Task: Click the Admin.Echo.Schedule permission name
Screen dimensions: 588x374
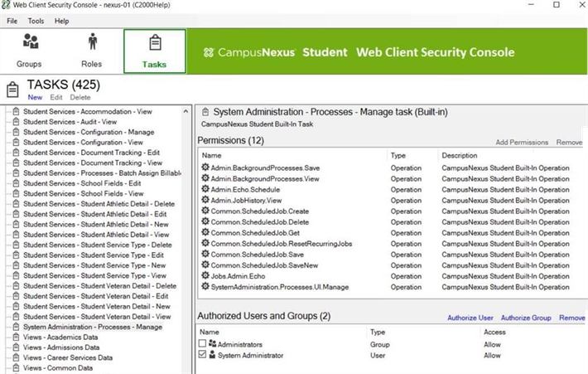Action: click(245, 190)
